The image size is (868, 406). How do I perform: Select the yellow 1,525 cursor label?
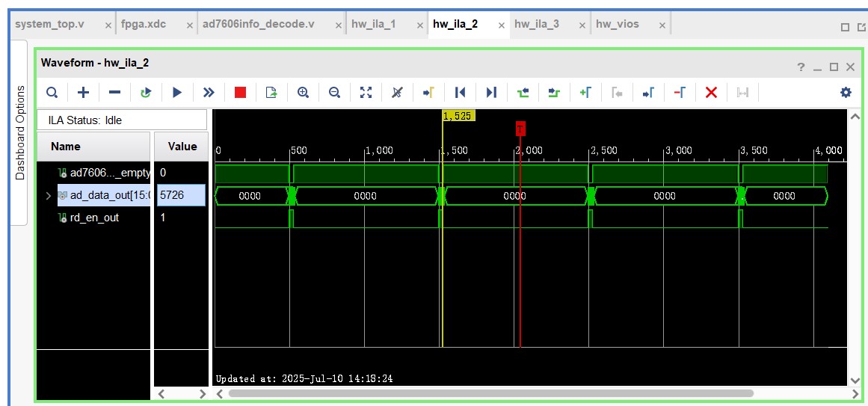459,116
